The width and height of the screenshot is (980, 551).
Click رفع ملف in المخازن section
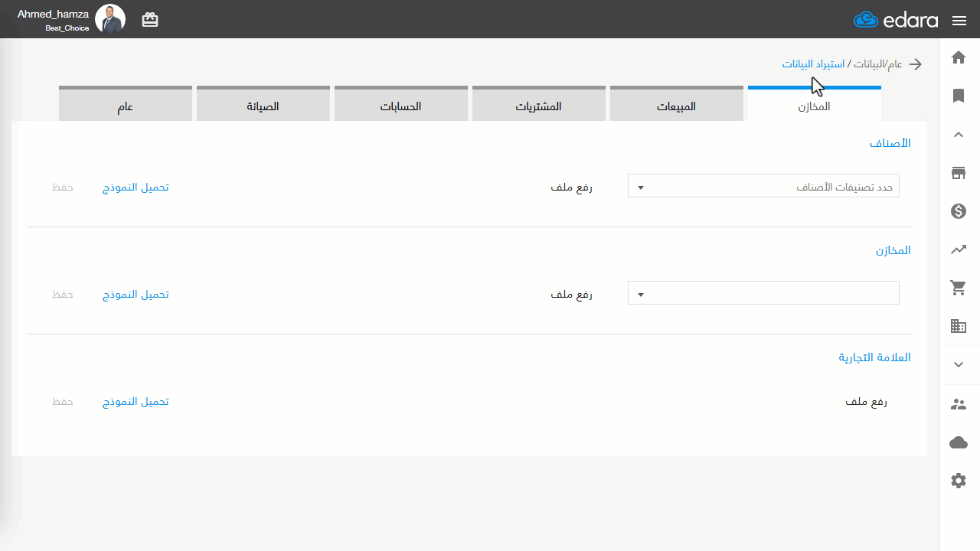click(572, 295)
